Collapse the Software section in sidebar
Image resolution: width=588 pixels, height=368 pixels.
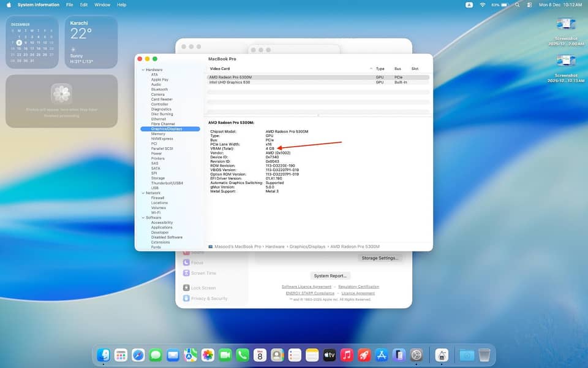143,218
